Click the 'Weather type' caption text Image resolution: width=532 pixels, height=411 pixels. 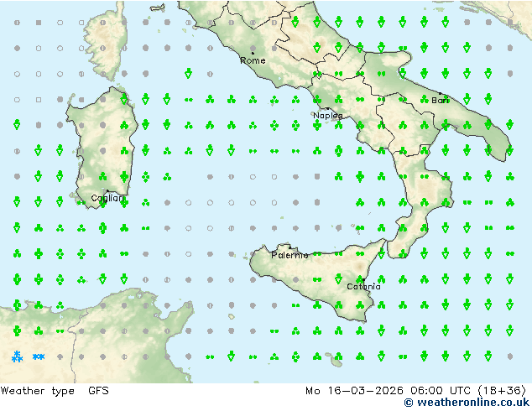pos(37,391)
